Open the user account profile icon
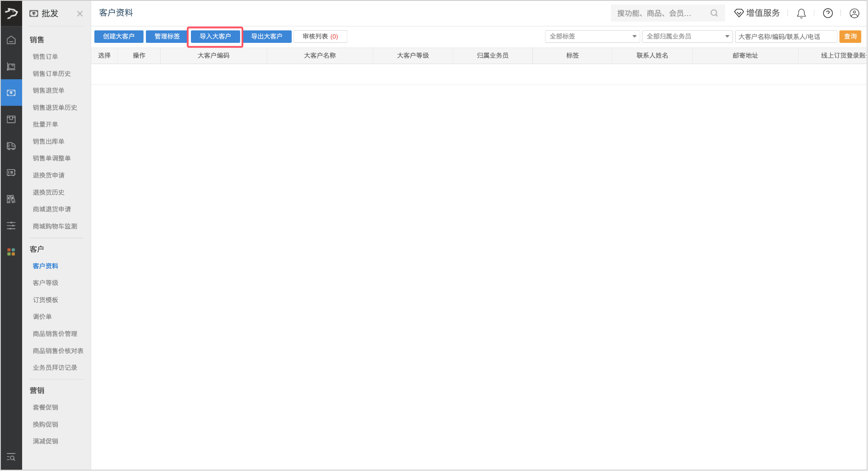The width and height of the screenshot is (868, 471). click(x=854, y=13)
